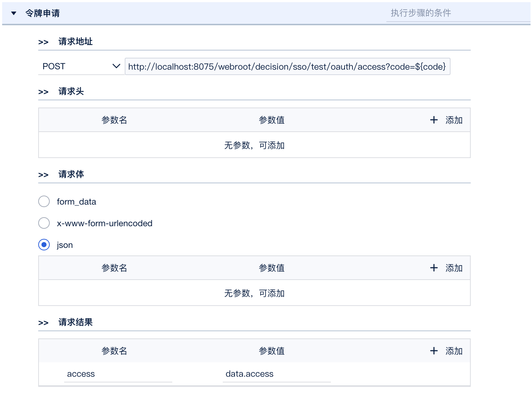The image size is (532, 394).
Task: Click the 令牌申请 section title
Action: 43,13
